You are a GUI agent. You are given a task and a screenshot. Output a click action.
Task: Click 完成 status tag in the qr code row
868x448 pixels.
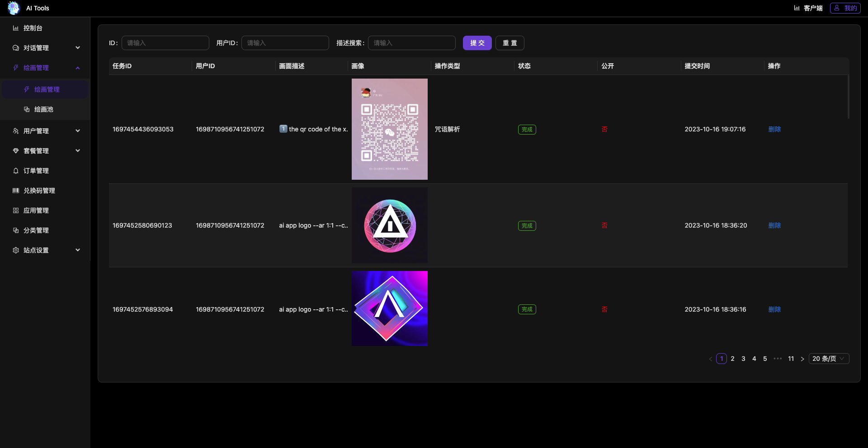(527, 130)
